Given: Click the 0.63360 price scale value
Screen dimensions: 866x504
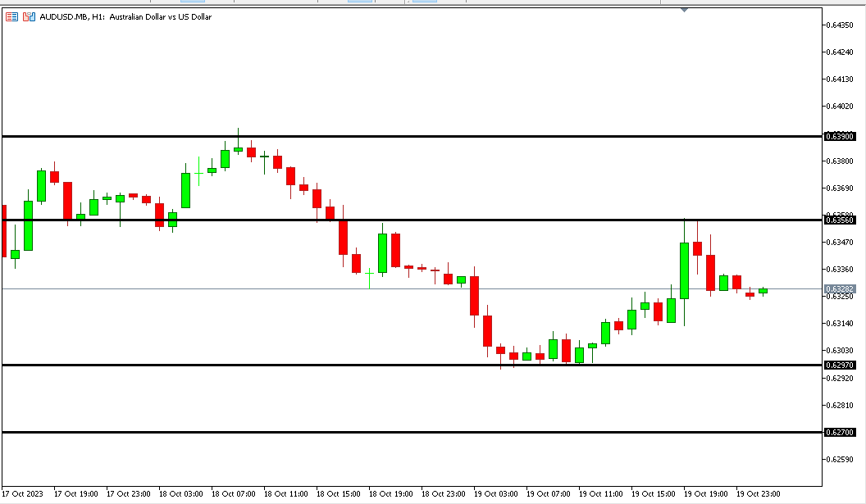Looking at the screenshot, I should tap(840, 269).
